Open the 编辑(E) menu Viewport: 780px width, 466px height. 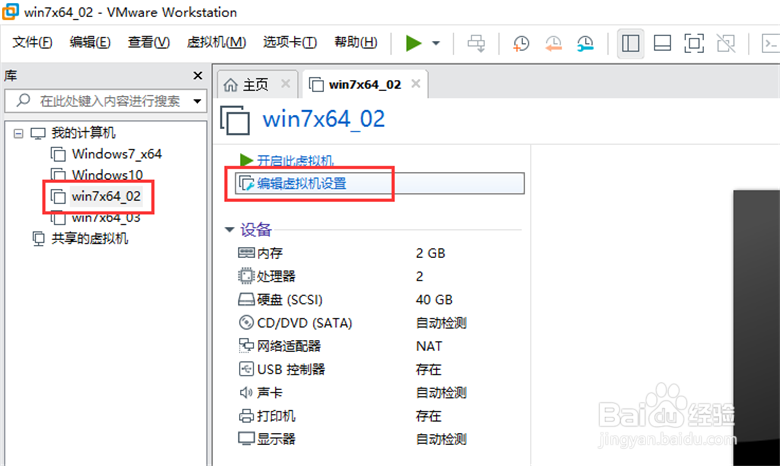[90, 42]
